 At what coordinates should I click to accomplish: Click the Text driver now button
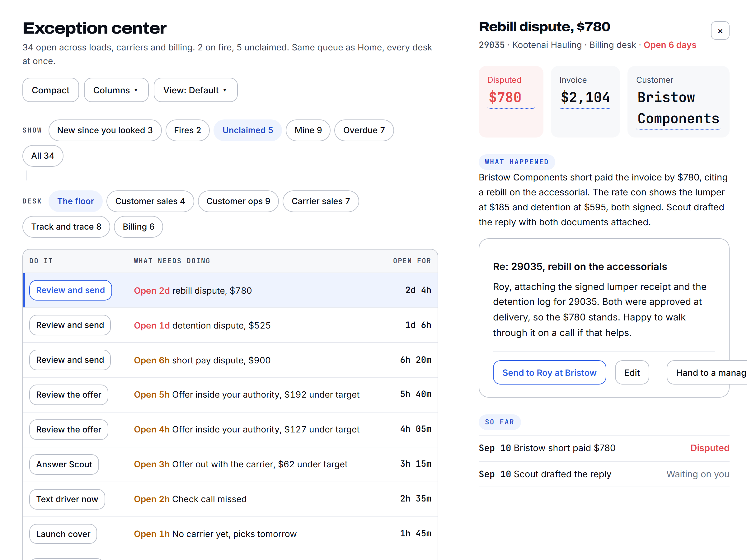click(x=67, y=499)
